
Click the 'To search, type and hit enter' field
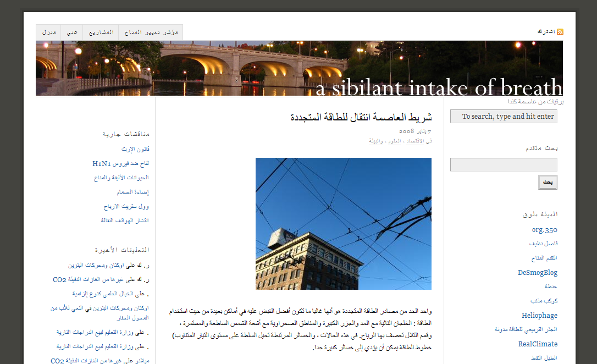503,117
